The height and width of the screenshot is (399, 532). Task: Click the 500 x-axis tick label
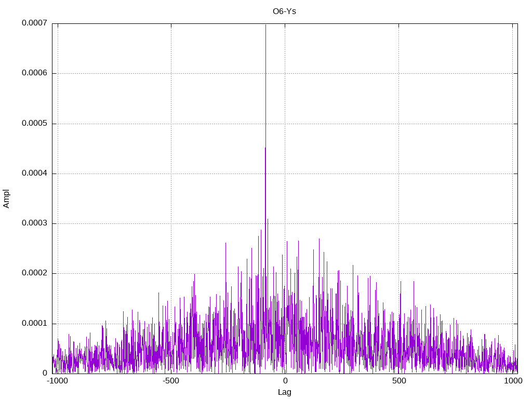[x=399, y=381]
